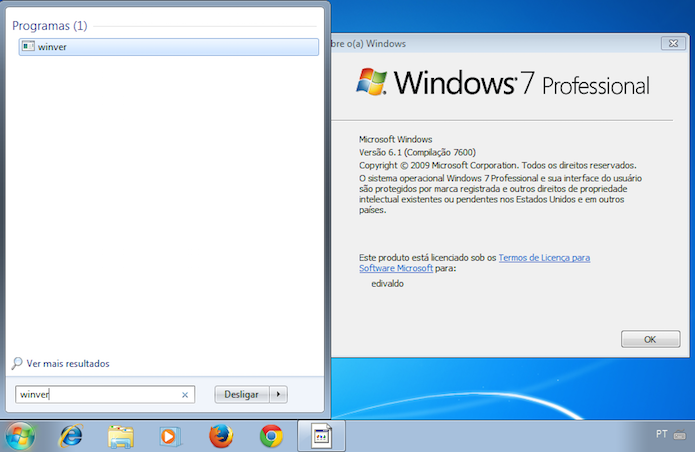Viewport: 695px width, 452px height.
Task: Click the Microsoft Windows text line
Action: coord(395,139)
